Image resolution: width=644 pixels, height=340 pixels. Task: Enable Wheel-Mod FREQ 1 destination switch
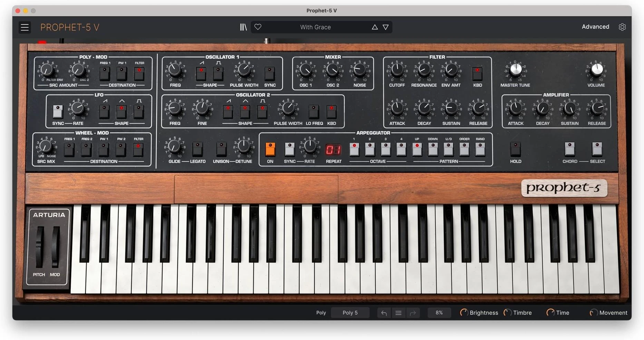tap(69, 149)
